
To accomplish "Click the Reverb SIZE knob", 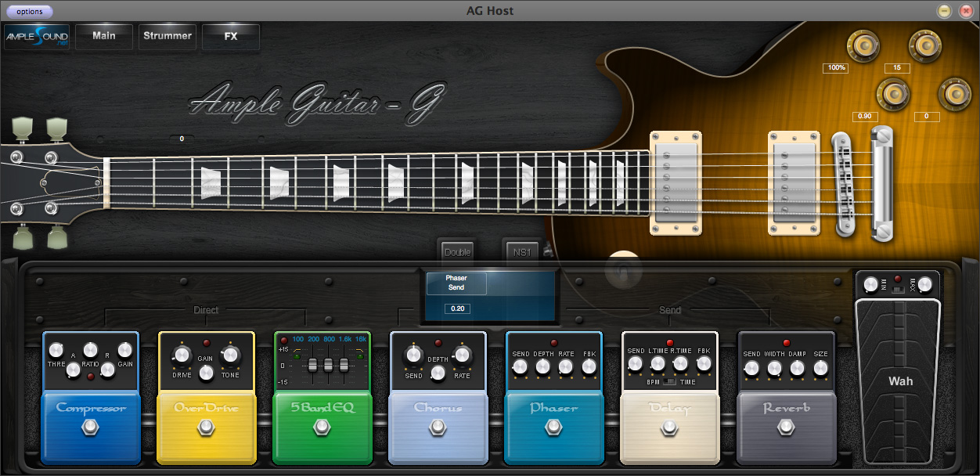I will click(820, 367).
